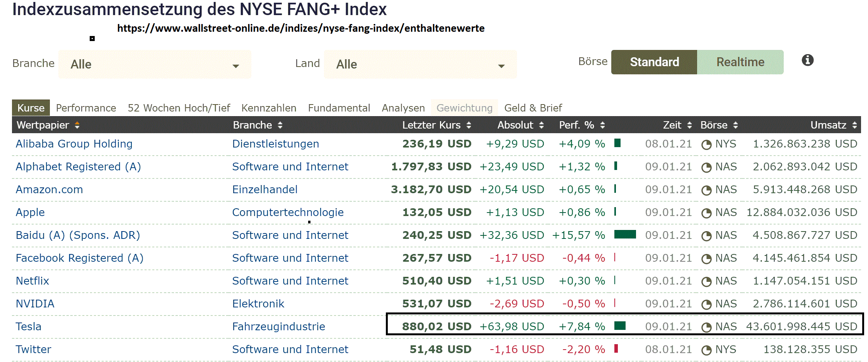Switch Börse to Realtime quotes
The height and width of the screenshot is (362, 868).
(740, 62)
